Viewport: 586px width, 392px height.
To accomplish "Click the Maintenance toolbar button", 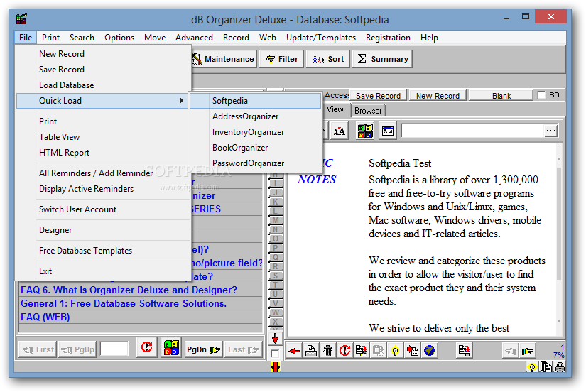I will [x=224, y=59].
